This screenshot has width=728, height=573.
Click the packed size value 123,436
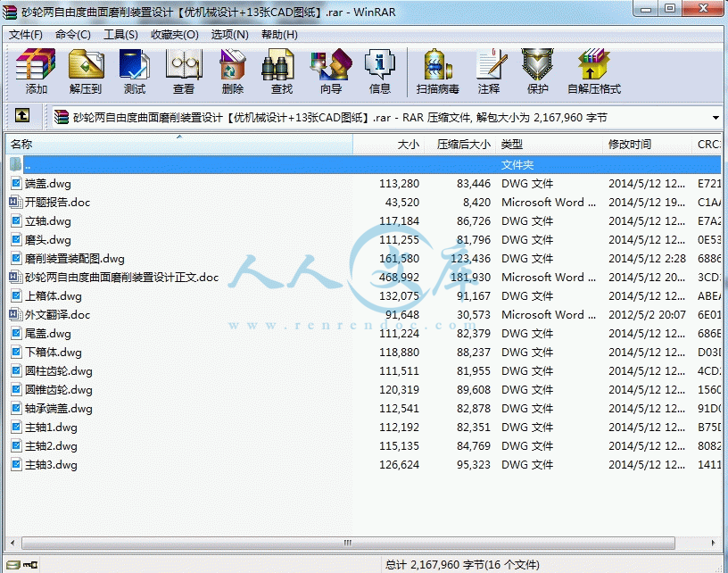[x=470, y=258]
